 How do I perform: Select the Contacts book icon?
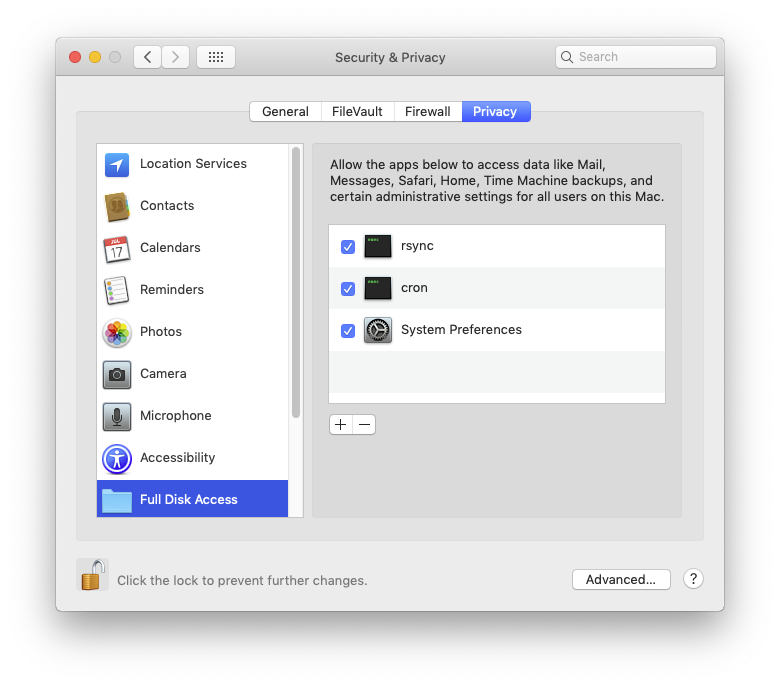pos(117,206)
